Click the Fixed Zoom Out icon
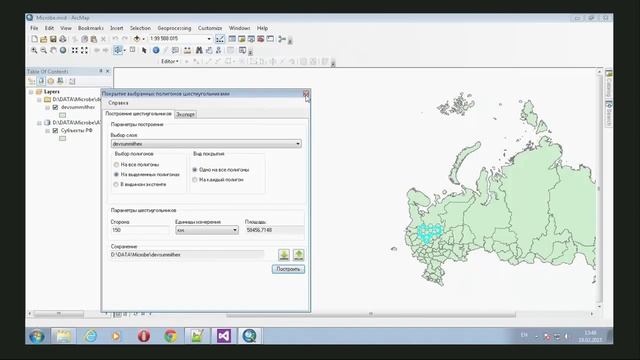Image resolution: width=640 pixels, height=360 pixels. click(84, 50)
